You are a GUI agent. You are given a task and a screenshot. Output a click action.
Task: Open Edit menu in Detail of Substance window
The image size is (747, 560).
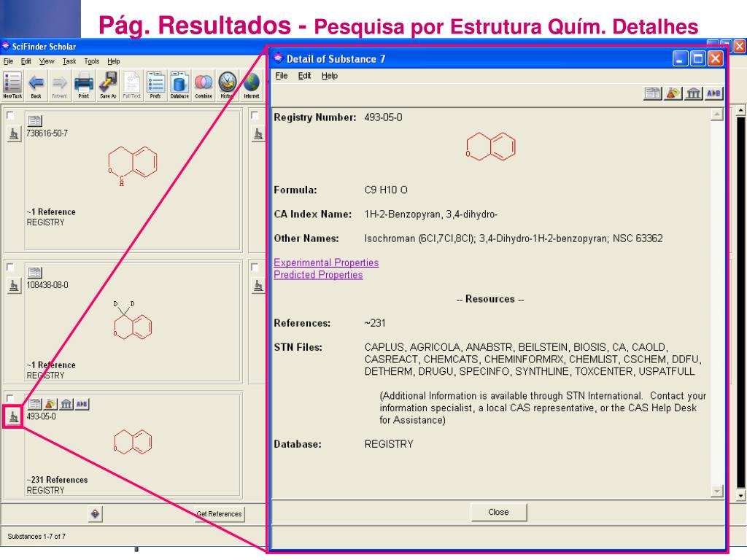304,76
